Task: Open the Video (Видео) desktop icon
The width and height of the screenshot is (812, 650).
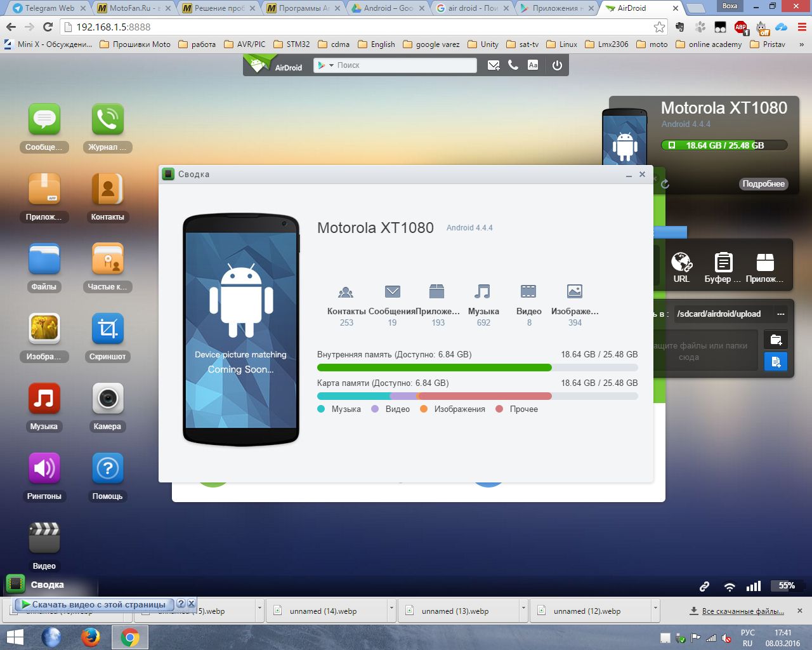Action: 44,538
